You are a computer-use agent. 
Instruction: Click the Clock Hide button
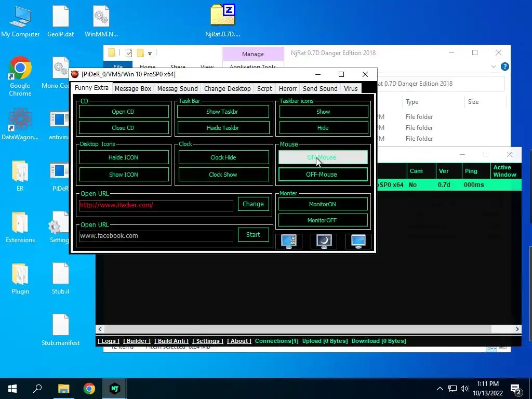coord(223,157)
